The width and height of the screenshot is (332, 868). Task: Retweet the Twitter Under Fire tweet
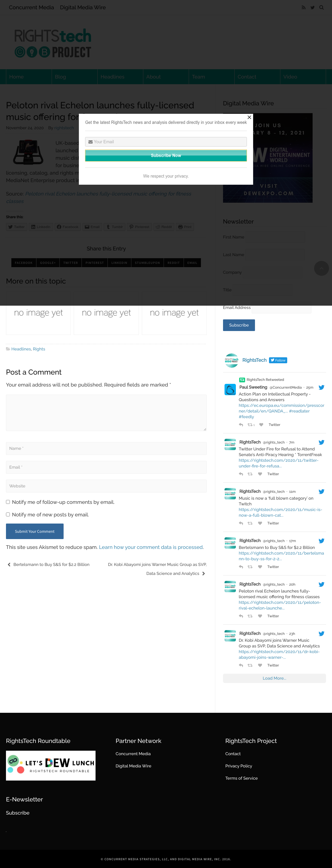coord(250,474)
